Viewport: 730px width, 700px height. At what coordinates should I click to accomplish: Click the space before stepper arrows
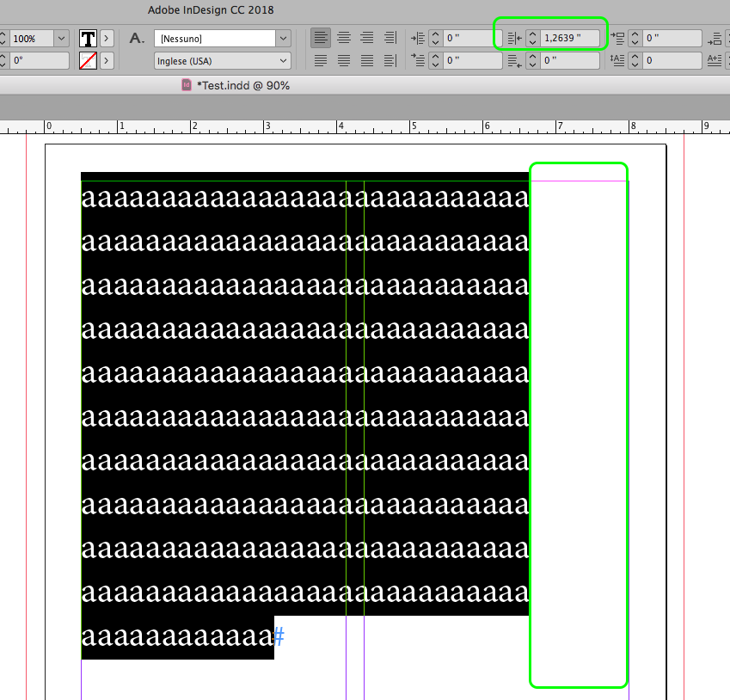point(635,38)
